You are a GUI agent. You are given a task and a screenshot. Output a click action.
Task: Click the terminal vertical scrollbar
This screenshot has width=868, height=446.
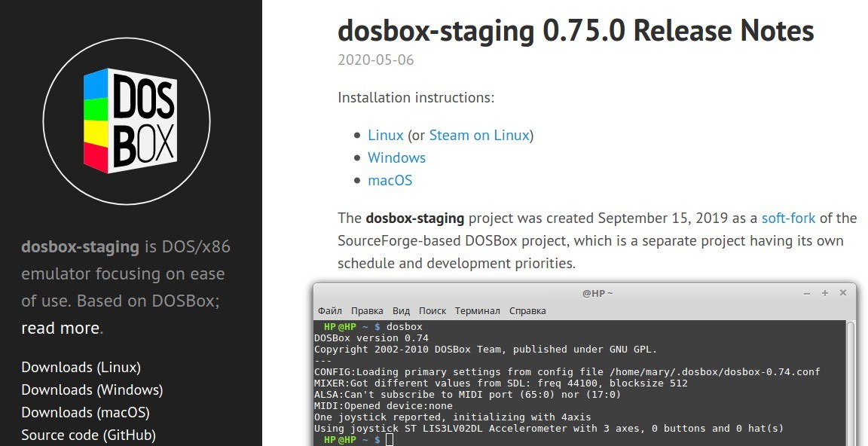coord(851,383)
